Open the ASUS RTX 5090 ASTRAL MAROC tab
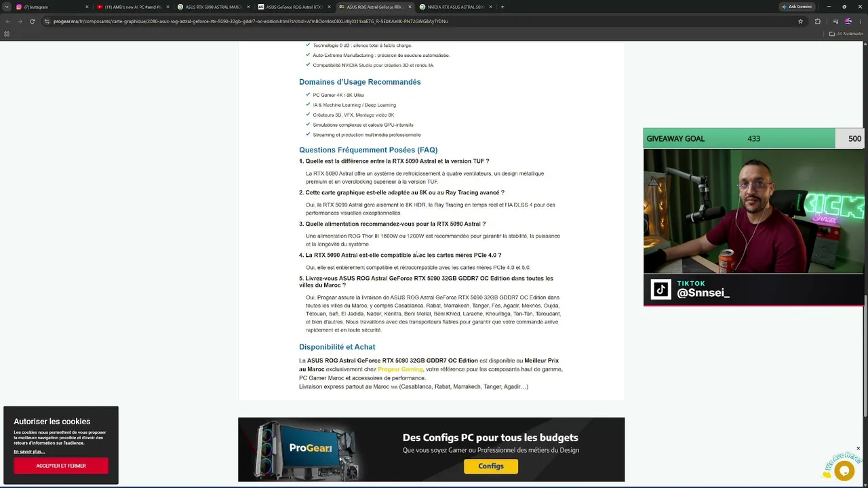Viewport: 868px width, 488px height. [213, 7]
